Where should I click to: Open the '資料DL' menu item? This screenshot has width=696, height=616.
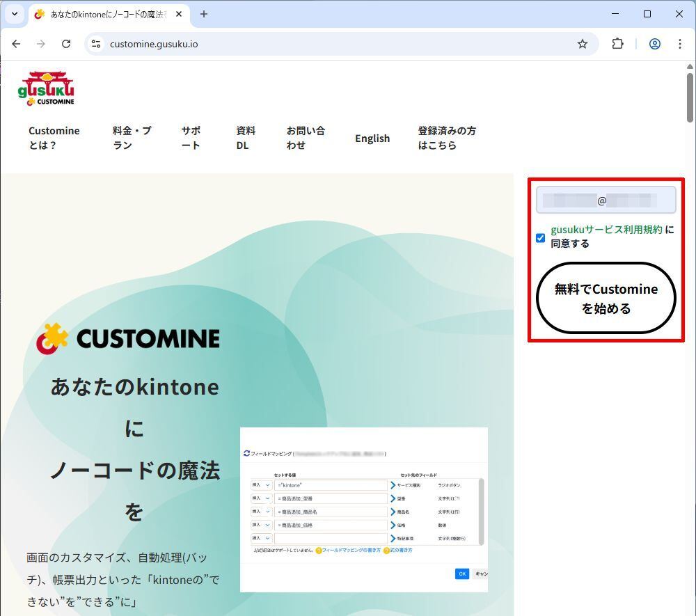tap(246, 138)
